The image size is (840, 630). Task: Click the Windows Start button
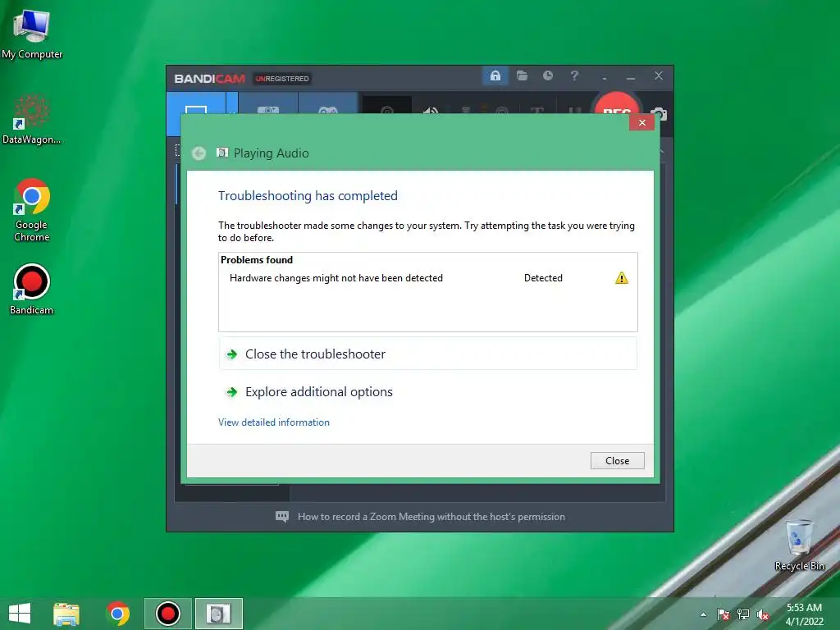click(x=20, y=614)
